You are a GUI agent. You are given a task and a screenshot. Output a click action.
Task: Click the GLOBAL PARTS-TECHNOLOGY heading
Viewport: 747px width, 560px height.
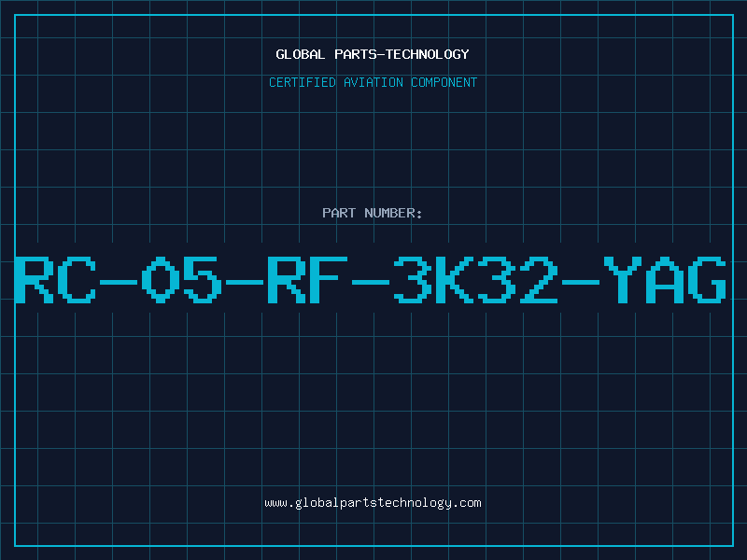click(373, 54)
